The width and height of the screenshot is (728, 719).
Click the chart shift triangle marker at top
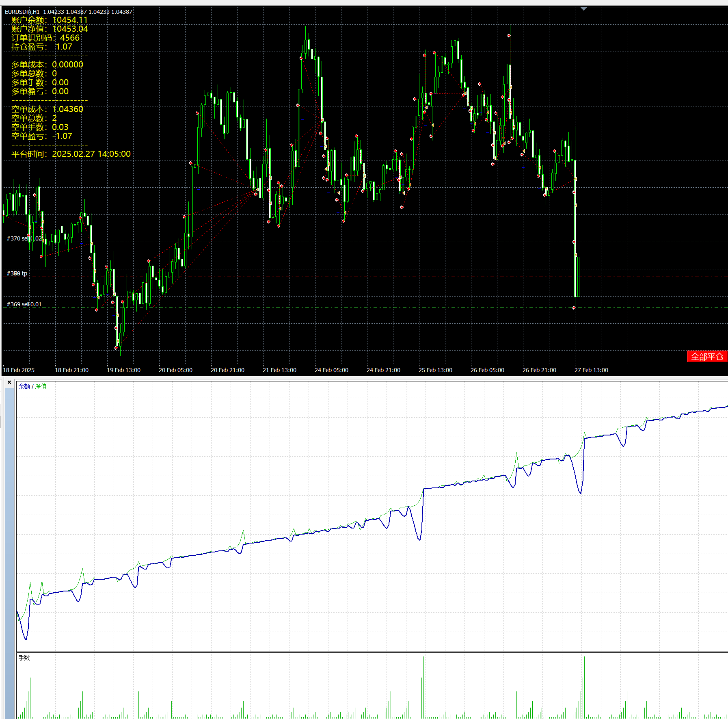583,9
